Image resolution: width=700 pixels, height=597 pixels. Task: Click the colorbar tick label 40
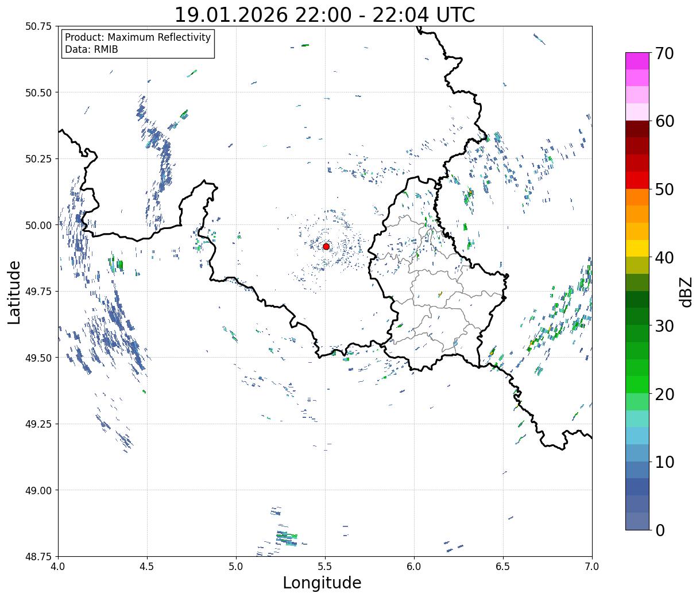click(664, 257)
